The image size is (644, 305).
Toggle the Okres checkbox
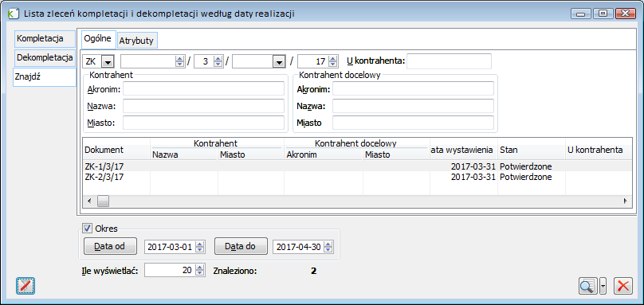pyautogui.click(x=87, y=228)
